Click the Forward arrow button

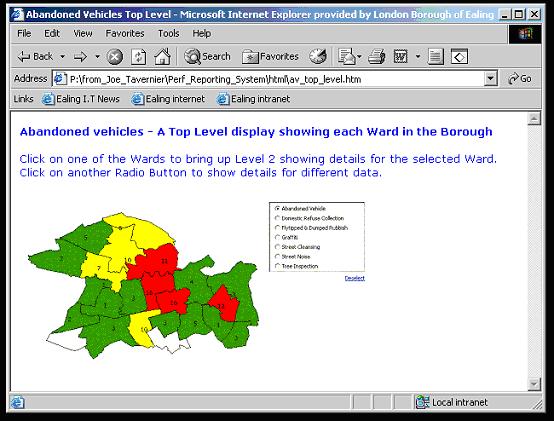(80, 57)
